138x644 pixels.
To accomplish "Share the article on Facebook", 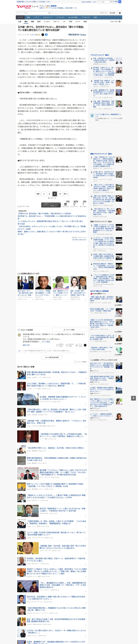I will [46, 35].
